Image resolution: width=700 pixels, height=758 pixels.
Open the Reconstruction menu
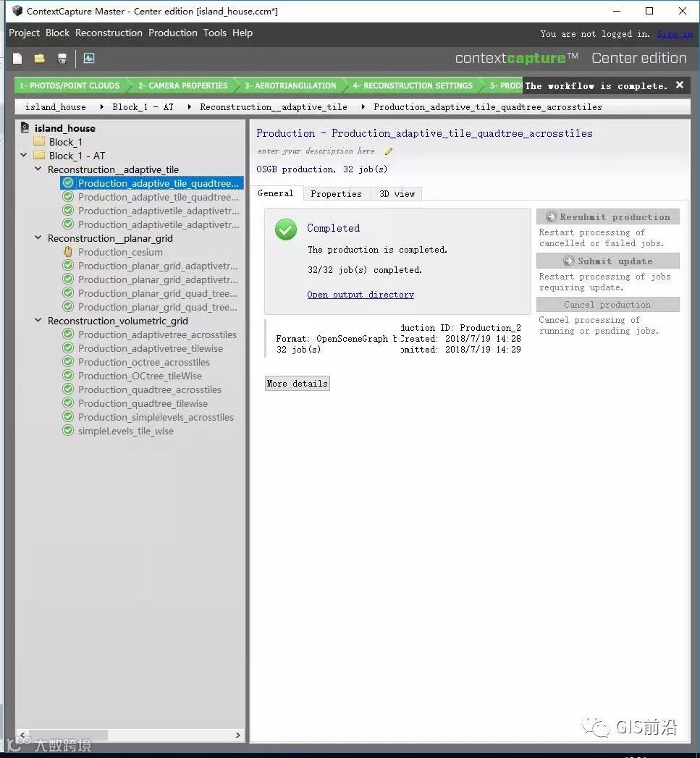click(x=109, y=33)
